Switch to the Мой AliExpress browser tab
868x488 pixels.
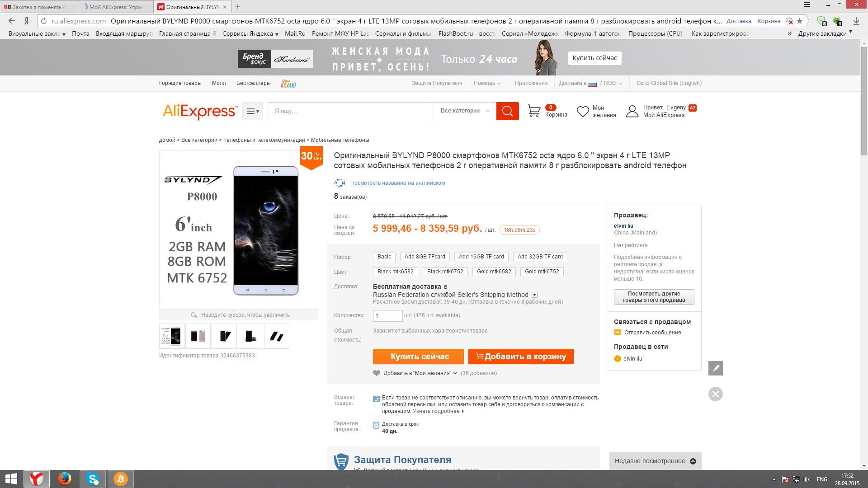tap(115, 7)
